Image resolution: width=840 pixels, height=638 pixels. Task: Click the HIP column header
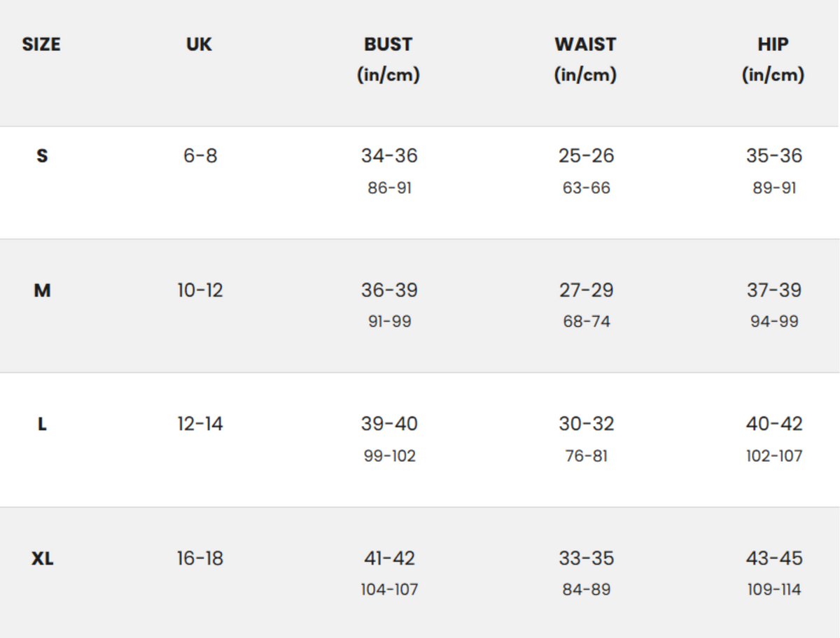tap(773, 45)
